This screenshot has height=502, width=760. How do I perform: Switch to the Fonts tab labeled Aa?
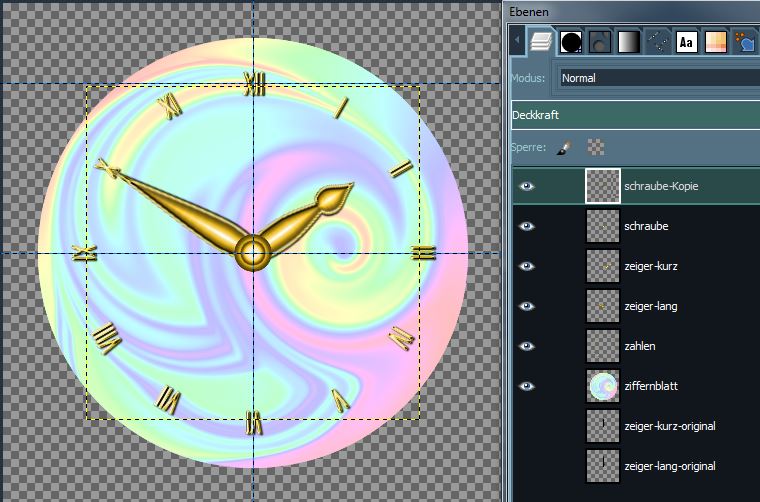click(687, 41)
